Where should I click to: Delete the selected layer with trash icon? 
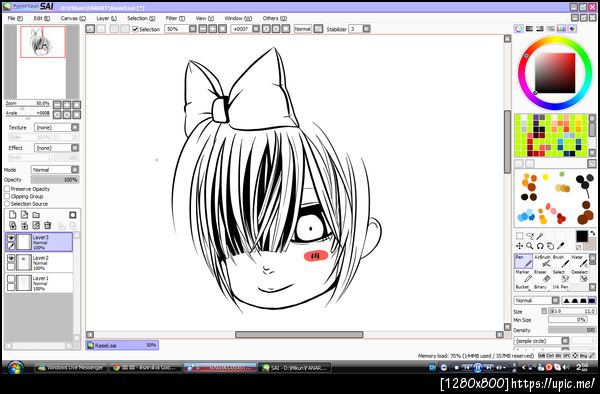coord(47,225)
